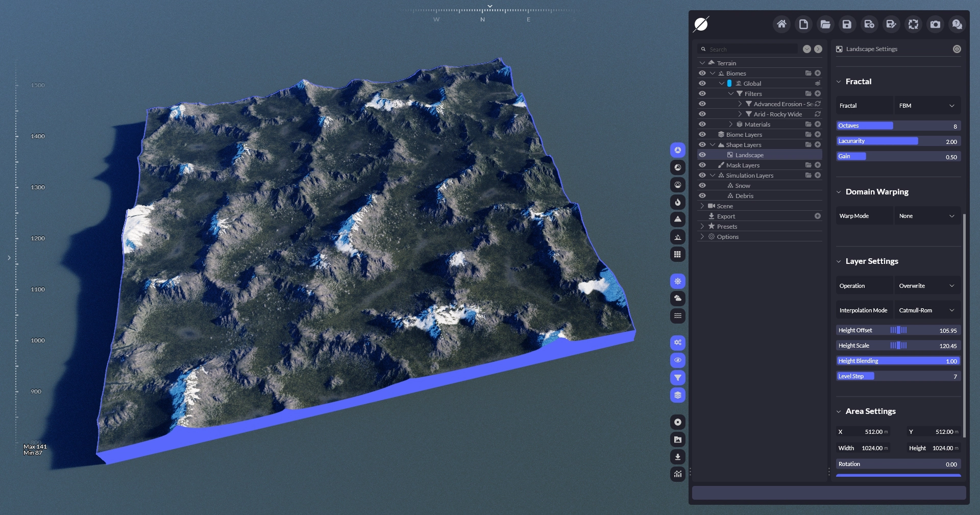Click the clouds icon in the viewport sidebar

[677, 299]
